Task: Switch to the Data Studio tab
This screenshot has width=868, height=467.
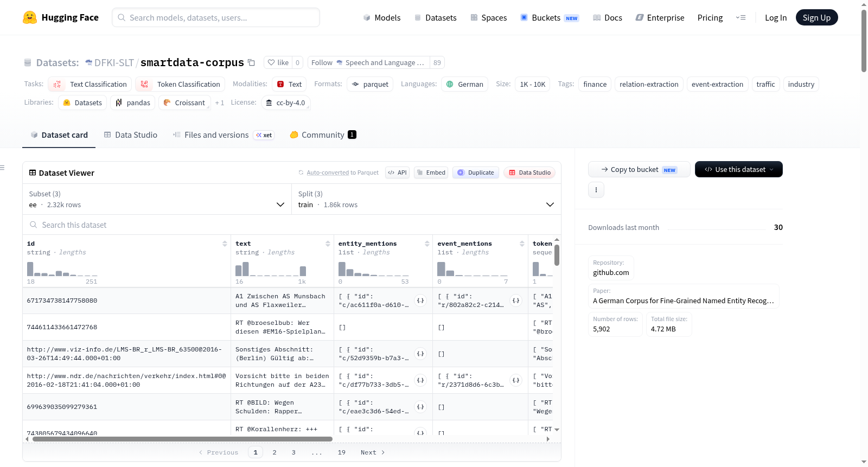Action: [131, 135]
